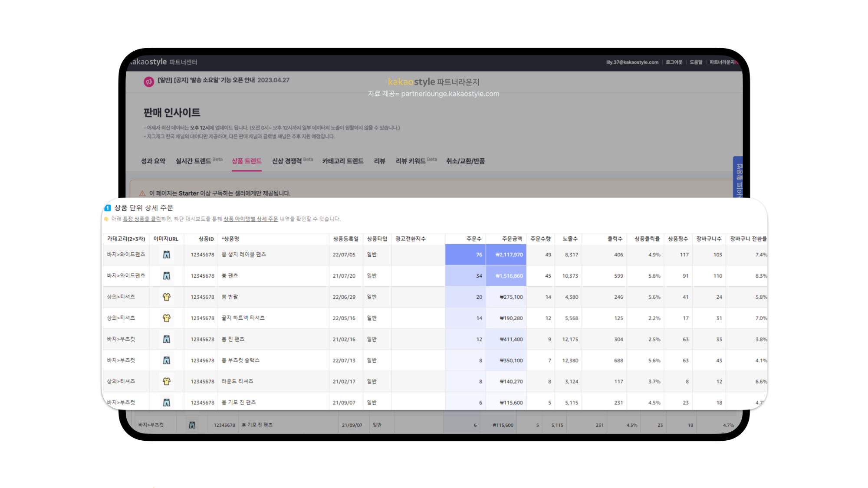Click the kakaostyle 파트너센터 logo

164,62
